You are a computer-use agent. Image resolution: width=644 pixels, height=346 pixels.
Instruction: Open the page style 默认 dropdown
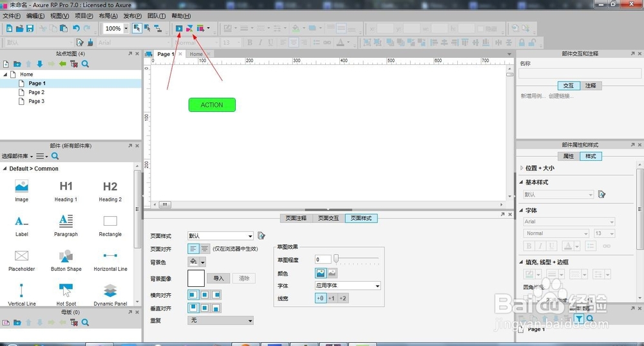tap(220, 236)
